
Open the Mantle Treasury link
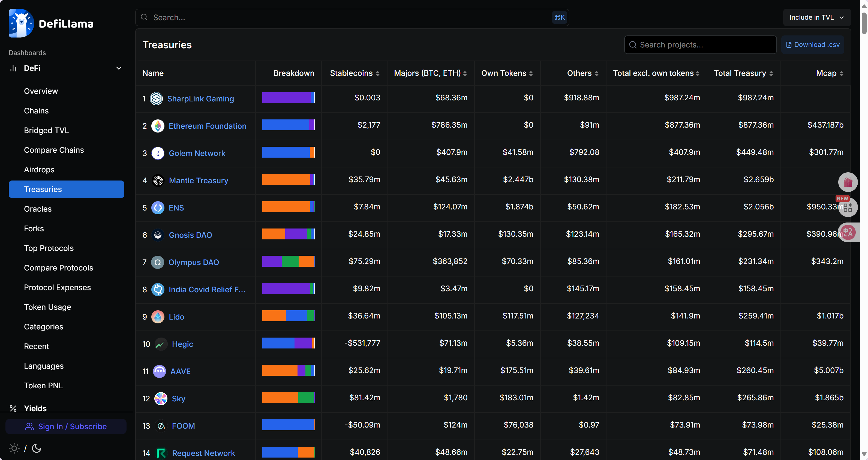pos(199,180)
